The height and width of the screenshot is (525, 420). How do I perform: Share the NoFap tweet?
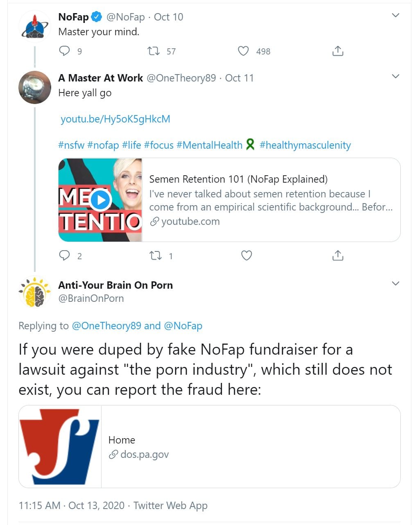pos(338,51)
